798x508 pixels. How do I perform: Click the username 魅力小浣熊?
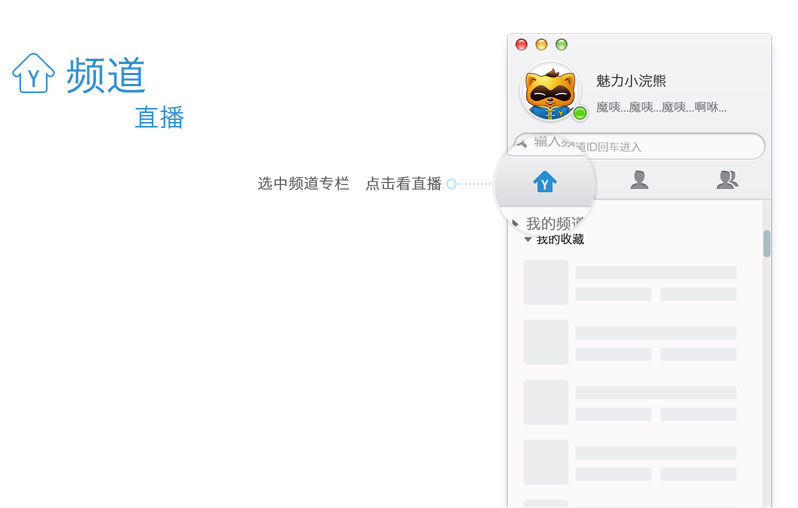[x=630, y=81]
